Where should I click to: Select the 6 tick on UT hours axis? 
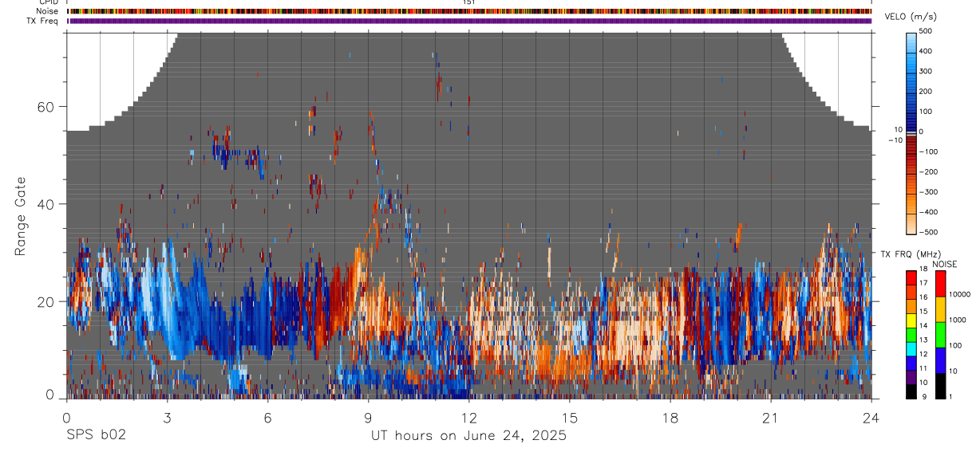(x=267, y=417)
